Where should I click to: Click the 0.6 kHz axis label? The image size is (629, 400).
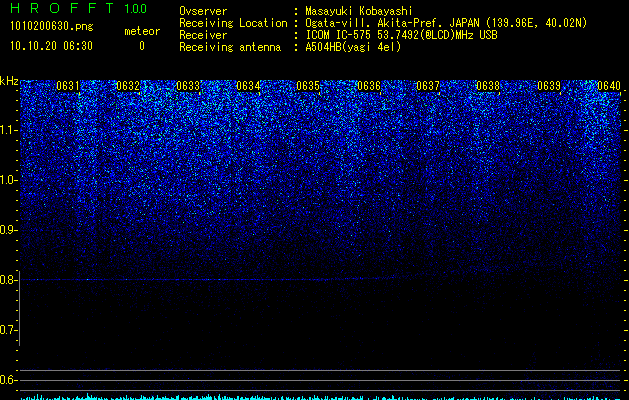tap(8, 380)
